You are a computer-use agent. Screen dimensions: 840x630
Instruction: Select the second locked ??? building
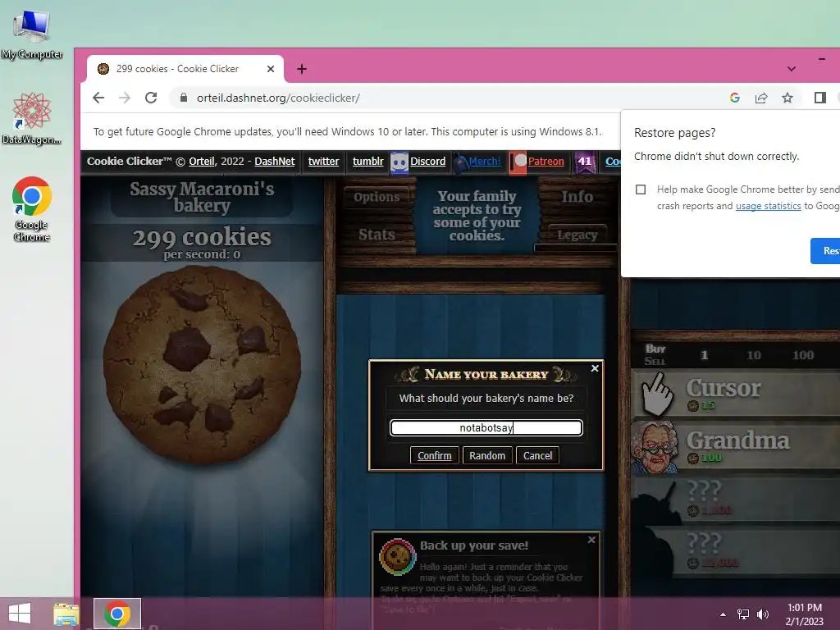(x=735, y=550)
